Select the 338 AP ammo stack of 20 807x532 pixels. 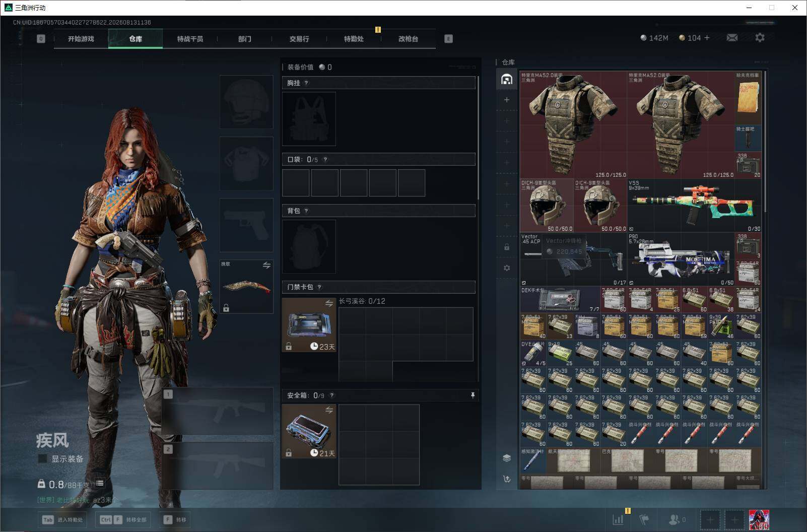[x=748, y=165]
